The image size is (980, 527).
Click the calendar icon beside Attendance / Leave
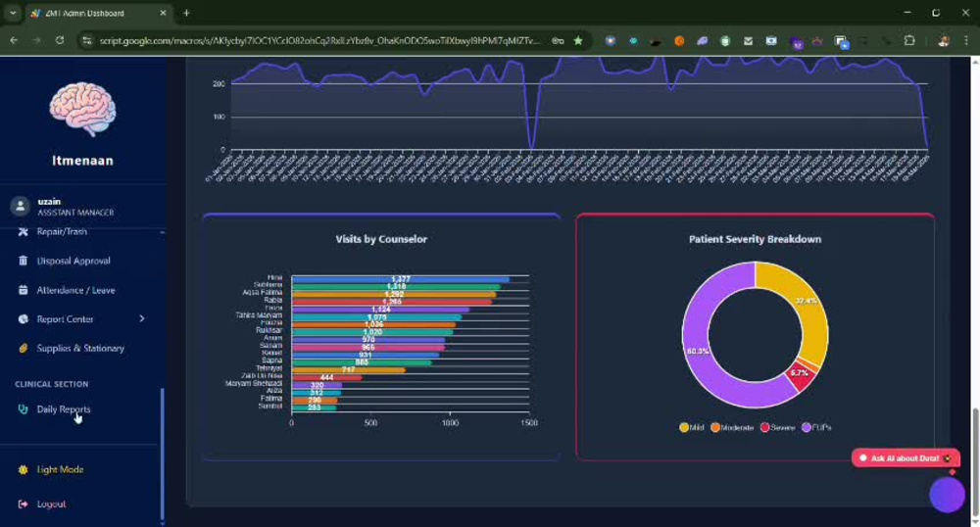(24, 290)
